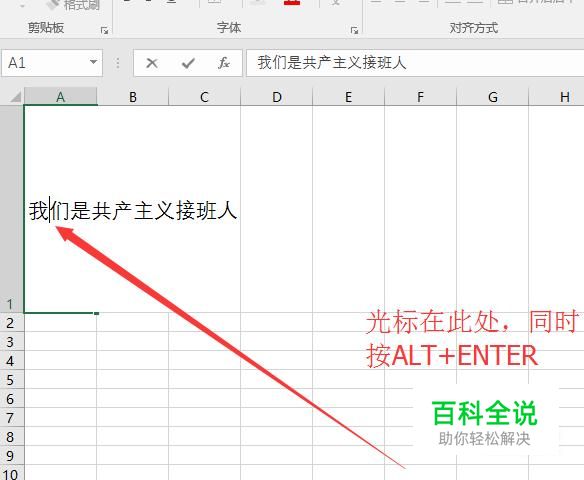Click the cell text 我们是共产主义接班人 in A1
Viewport: 584px width, 480px height.
(133, 210)
